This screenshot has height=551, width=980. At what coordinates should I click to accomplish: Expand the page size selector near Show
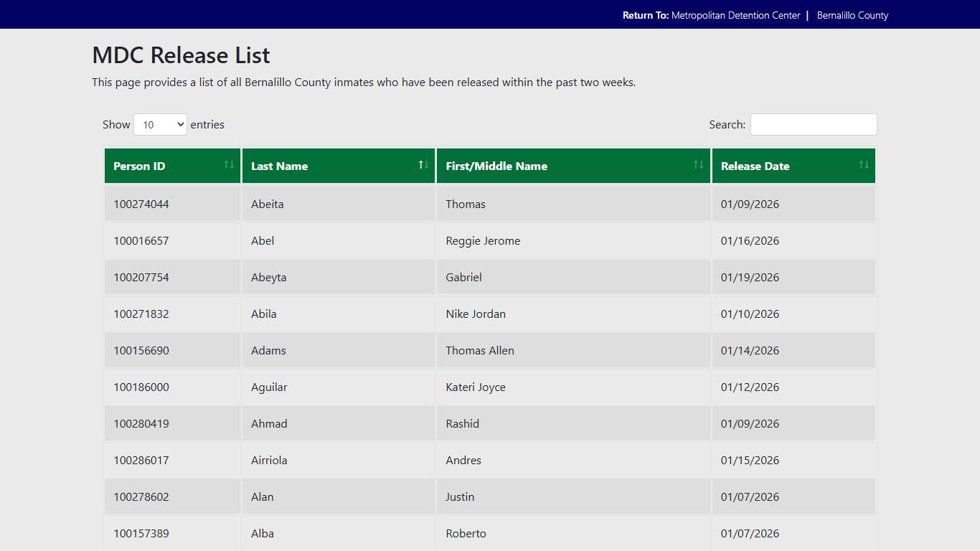160,124
